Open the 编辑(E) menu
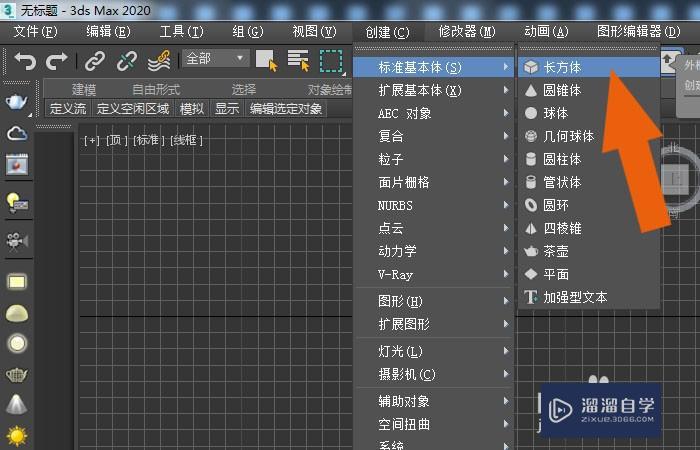The height and width of the screenshot is (450, 700). [108, 32]
